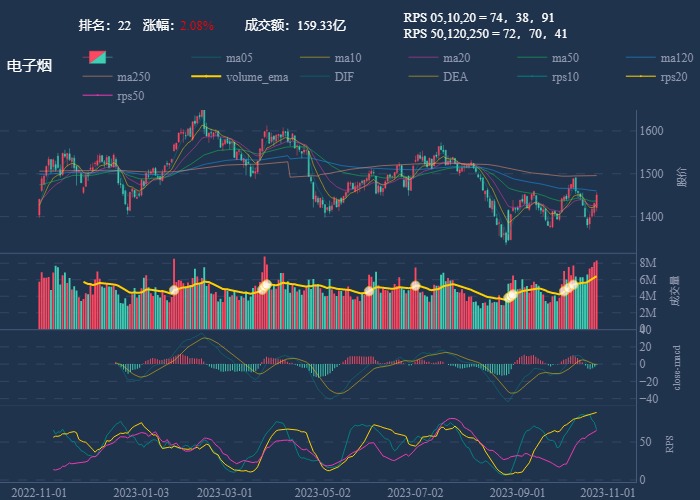Toggle ma20 moving average legend item
Image resolution: width=700 pixels, height=500 pixels.
click(x=456, y=58)
